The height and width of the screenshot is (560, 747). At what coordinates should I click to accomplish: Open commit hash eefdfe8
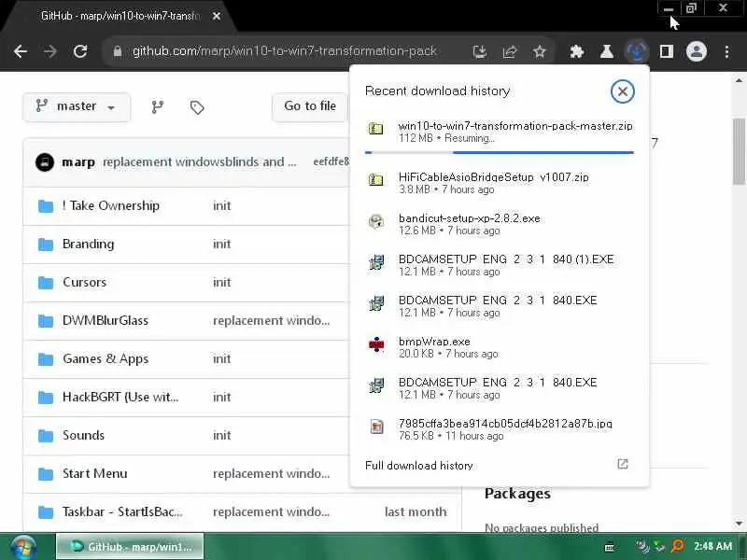click(x=331, y=161)
